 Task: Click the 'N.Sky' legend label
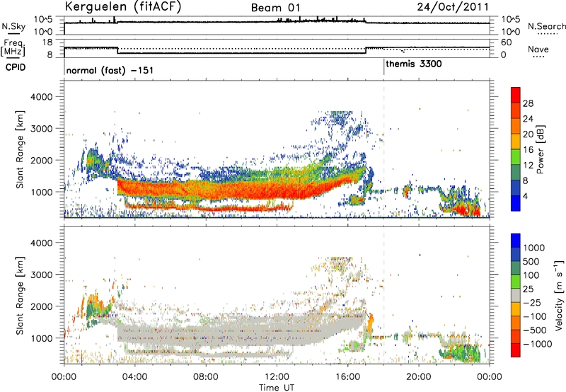click(13, 26)
